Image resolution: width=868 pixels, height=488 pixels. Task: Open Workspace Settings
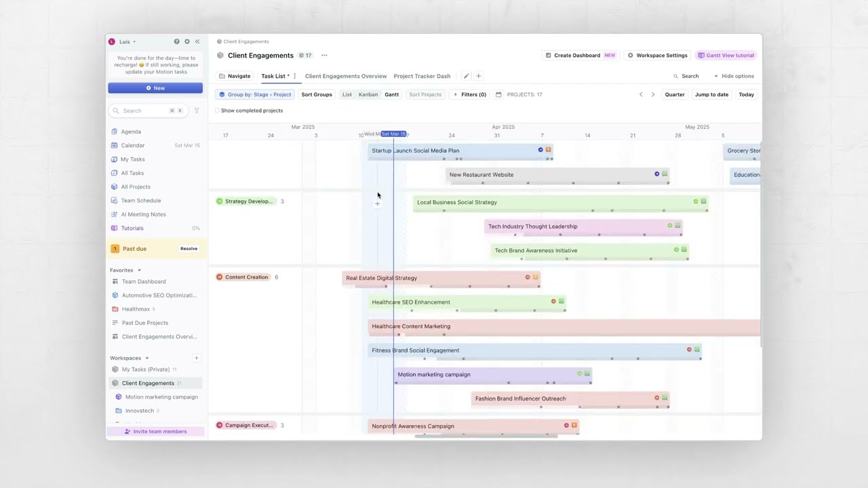point(657,56)
